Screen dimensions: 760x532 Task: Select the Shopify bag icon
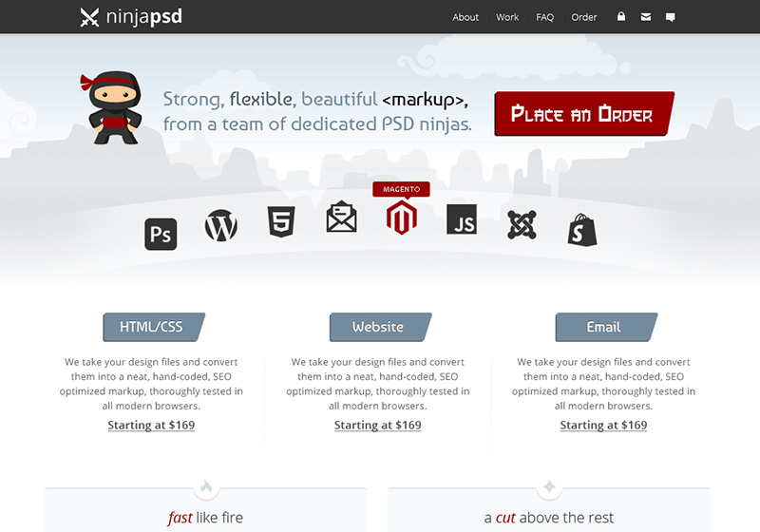[x=582, y=230]
